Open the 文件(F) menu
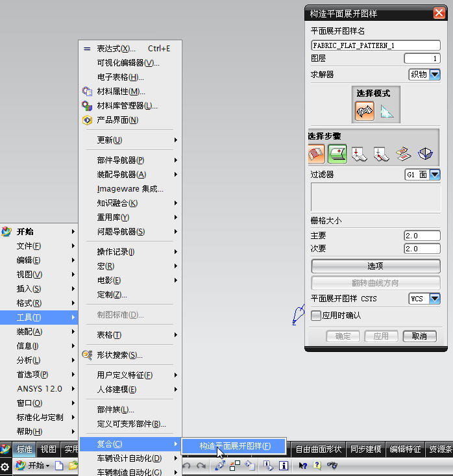This screenshot has height=476, width=453. pyautogui.click(x=38, y=246)
